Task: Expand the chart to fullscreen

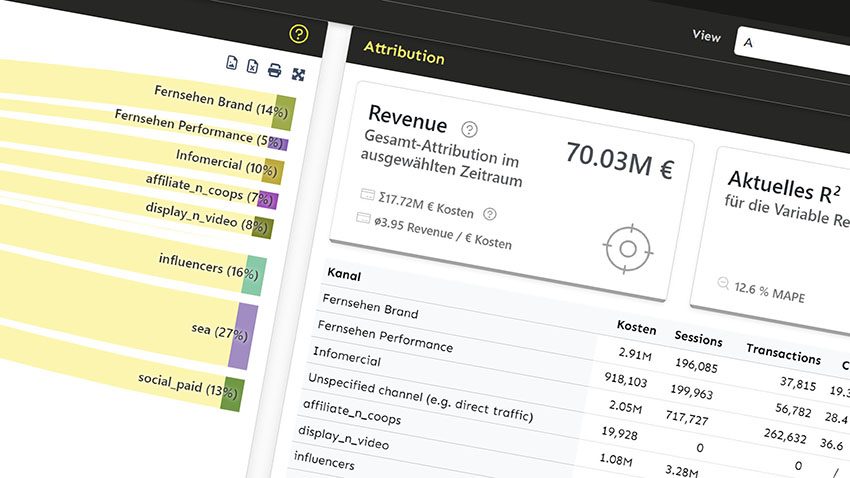Action: (x=298, y=74)
